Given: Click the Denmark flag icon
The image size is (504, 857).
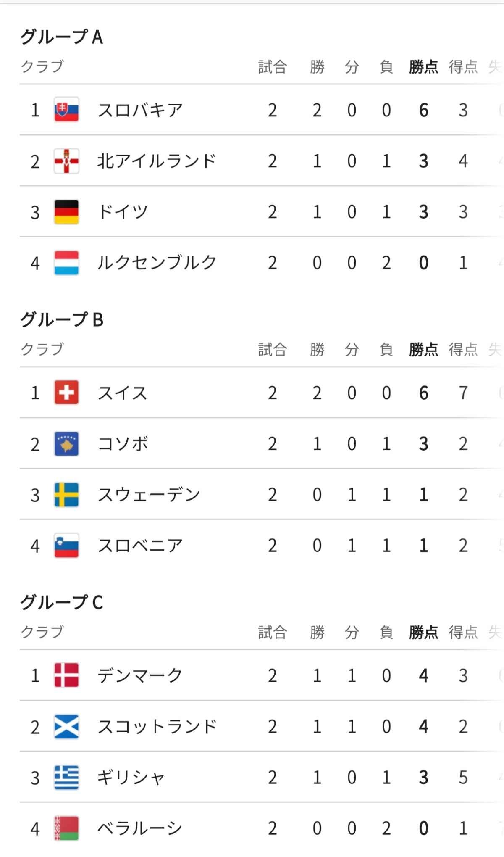Looking at the screenshot, I should click(x=66, y=675).
